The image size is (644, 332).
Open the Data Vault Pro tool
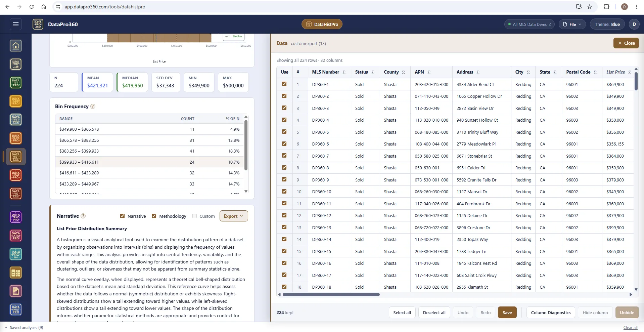(x=16, y=309)
